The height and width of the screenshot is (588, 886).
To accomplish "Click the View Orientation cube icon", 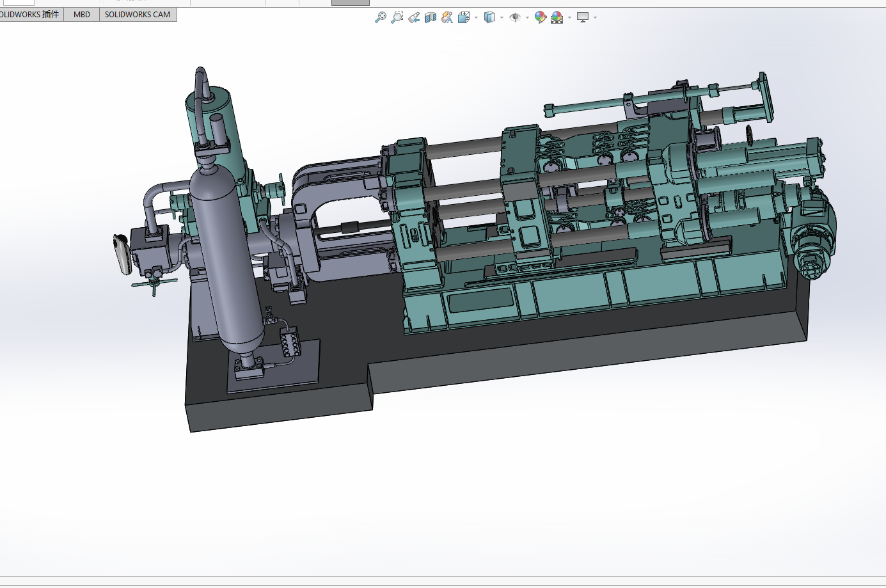I will coord(464,17).
